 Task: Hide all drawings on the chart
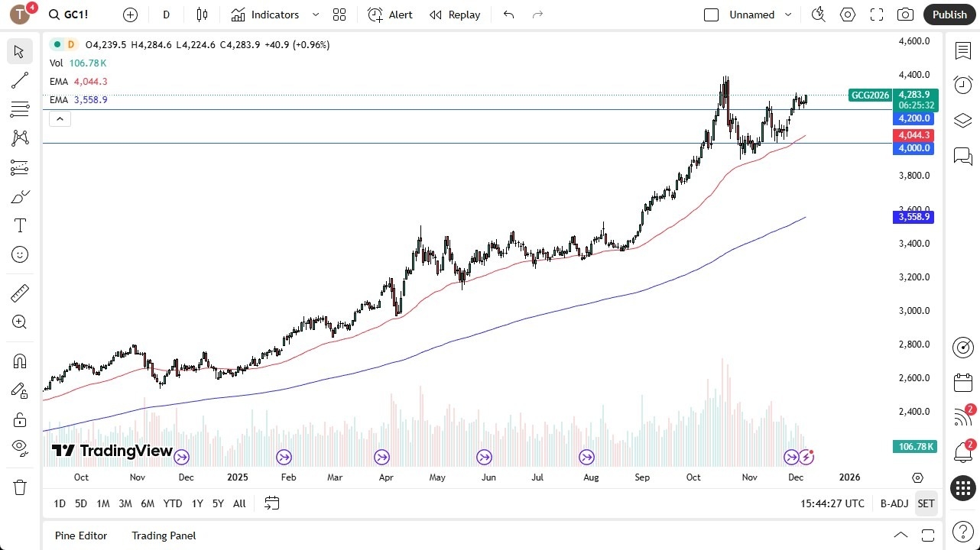click(20, 448)
